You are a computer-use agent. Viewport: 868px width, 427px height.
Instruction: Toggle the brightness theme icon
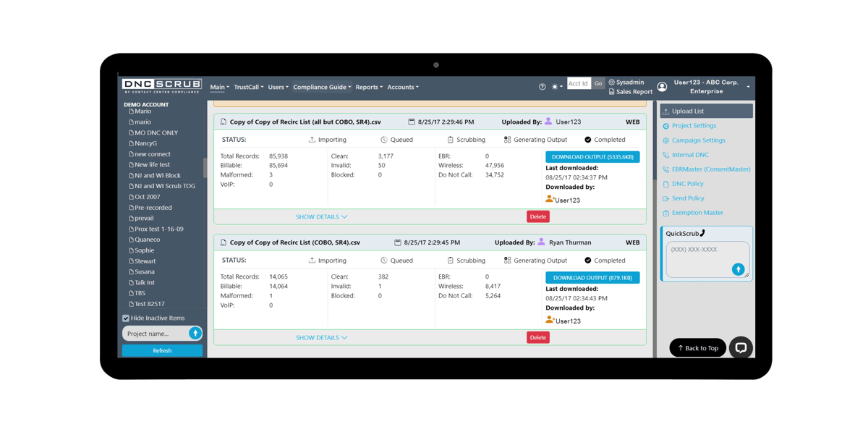click(555, 87)
